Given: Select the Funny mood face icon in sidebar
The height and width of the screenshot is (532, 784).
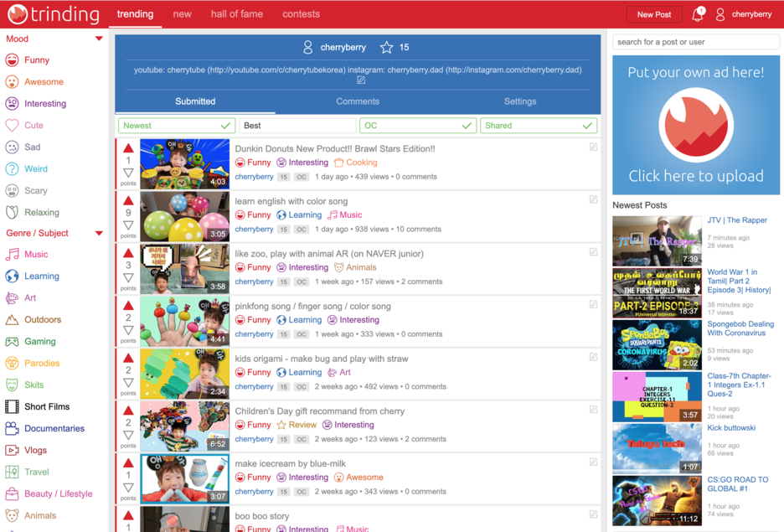Looking at the screenshot, I should [12, 60].
